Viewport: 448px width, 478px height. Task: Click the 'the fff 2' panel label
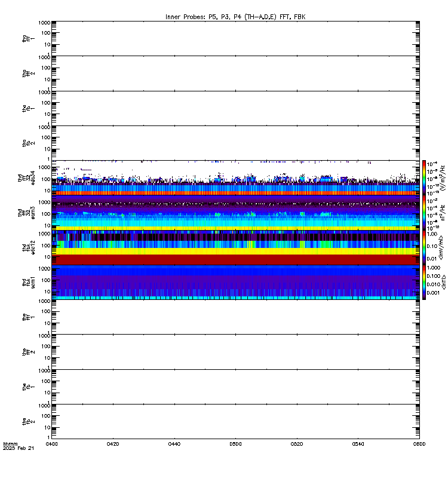pos(28,352)
